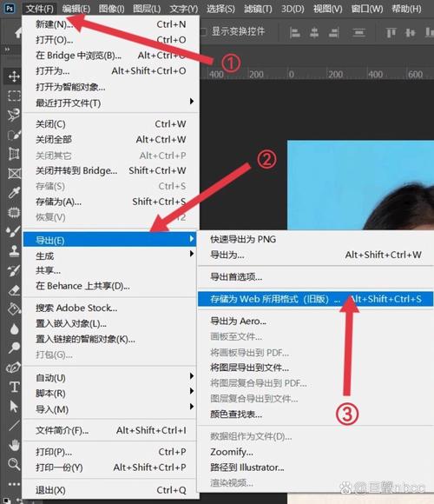Click the align left edges icon

coord(294,32)
